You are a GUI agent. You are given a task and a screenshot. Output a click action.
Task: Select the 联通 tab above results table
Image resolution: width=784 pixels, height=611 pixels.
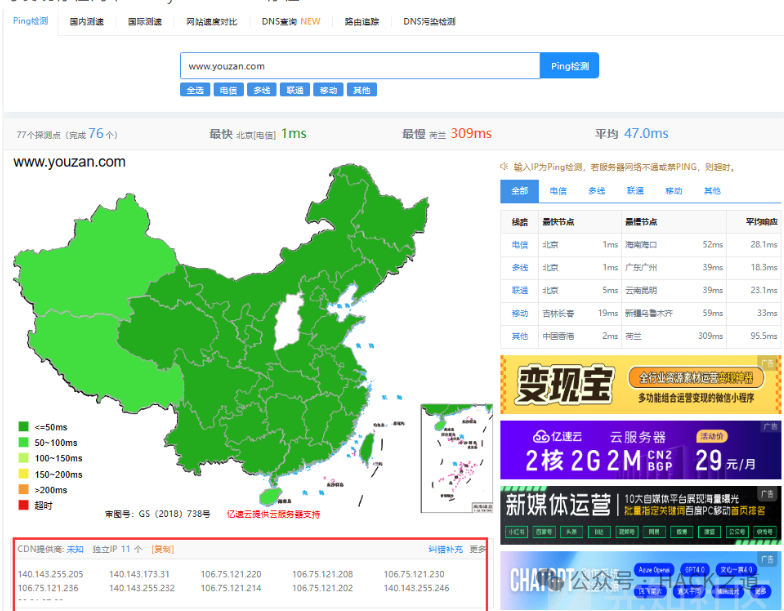click(635, 191)
